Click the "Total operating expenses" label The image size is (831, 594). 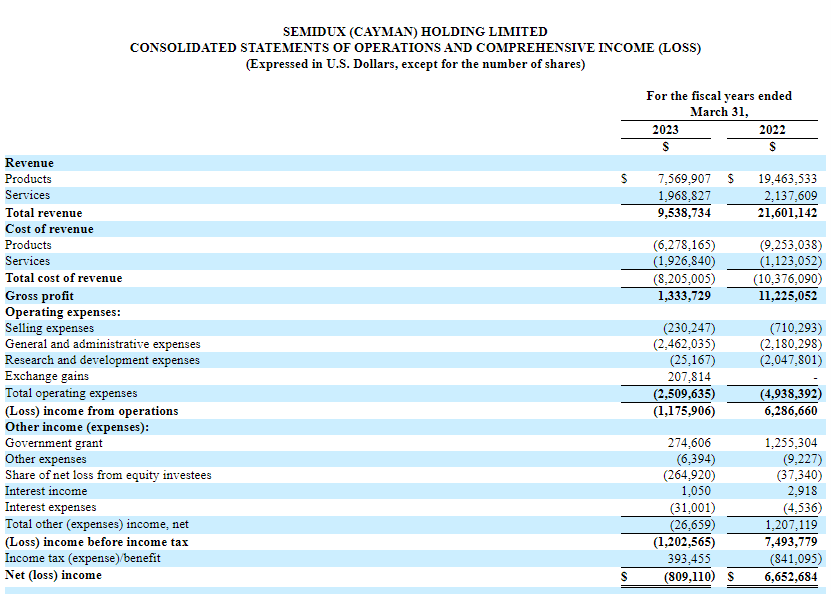point(71,393)
